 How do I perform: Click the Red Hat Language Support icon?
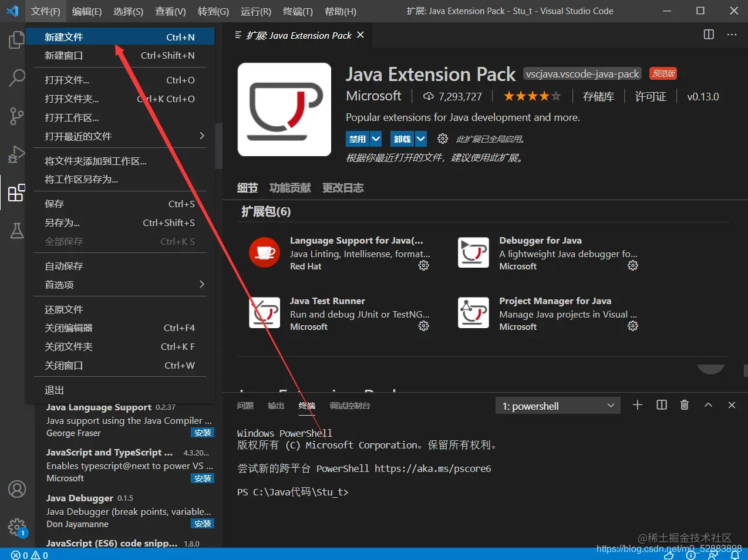[264, 252]
